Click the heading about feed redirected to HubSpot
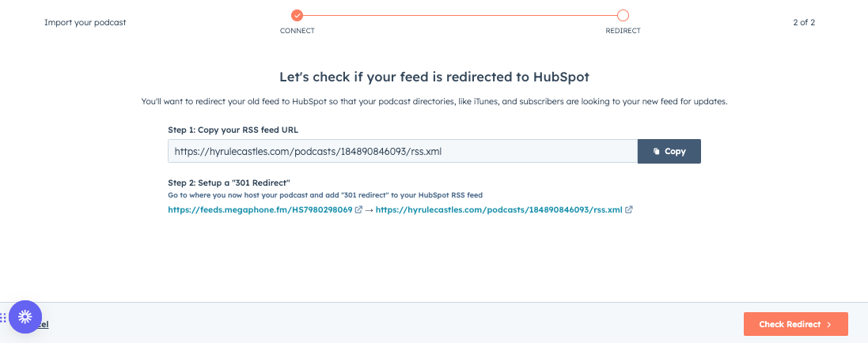868x343 pixels. [x=434, y=77]
